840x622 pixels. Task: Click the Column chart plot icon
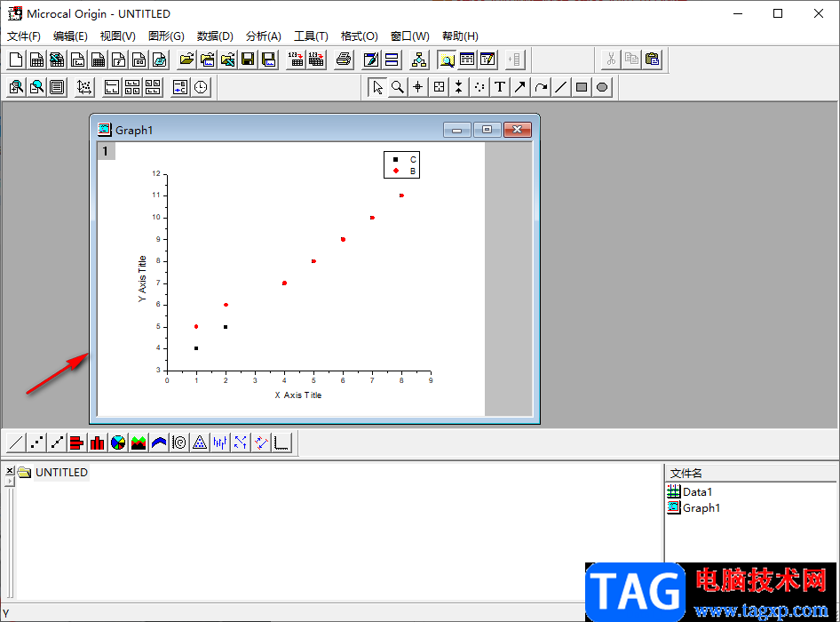pos(98,442)
